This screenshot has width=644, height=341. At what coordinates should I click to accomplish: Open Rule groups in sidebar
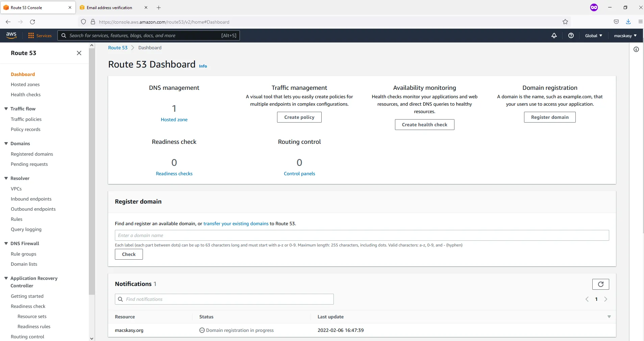point(23,254)
